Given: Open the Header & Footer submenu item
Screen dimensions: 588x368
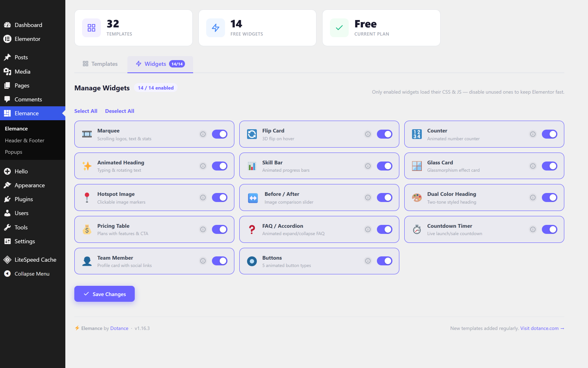Looking at the screenshot, I should [33, 140].
